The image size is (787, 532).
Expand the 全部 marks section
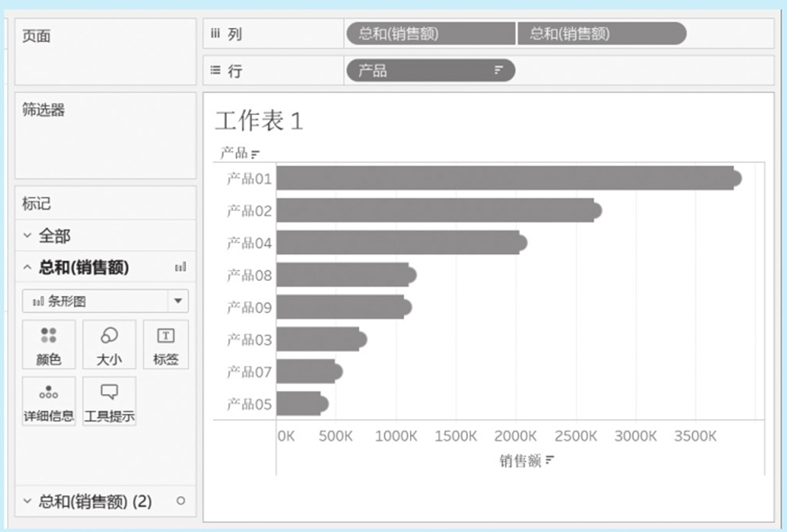(x=28, y=235)
